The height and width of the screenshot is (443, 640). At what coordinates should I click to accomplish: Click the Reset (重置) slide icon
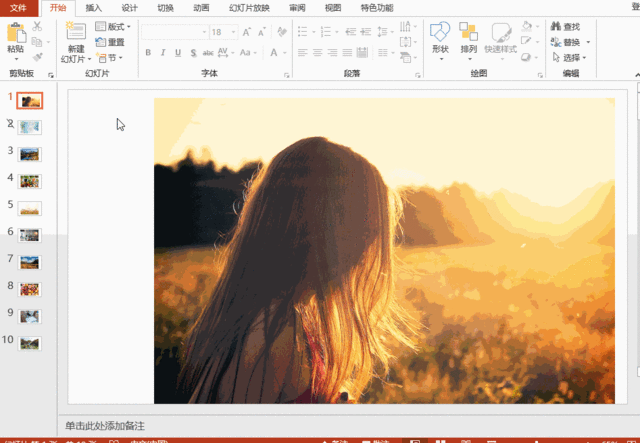(111, 42)
